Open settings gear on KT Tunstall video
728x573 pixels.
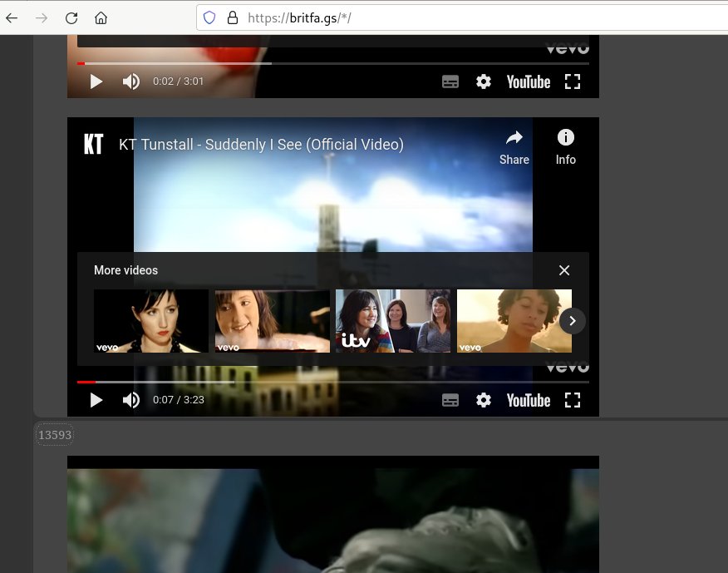click(484, 400)
